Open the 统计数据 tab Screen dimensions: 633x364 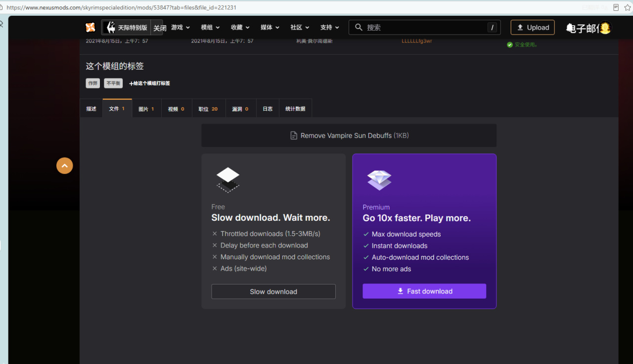click(295, 109)
